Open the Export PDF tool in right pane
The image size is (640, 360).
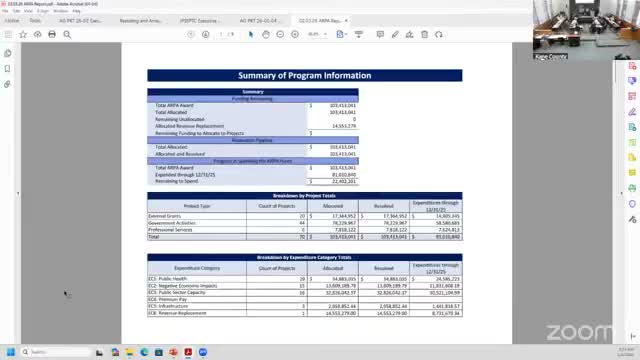point(632,127)
